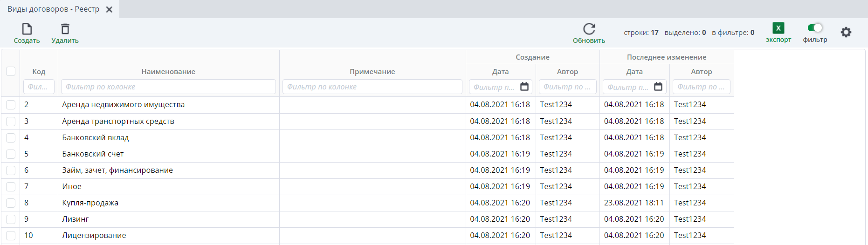This screenshot has height=245, width=868.
Task: Select the Лизинг row name cell
Action: pos(76,219)
